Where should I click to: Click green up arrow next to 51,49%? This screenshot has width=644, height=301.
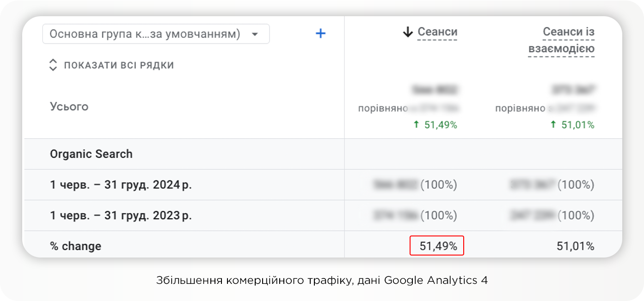pyautogui.click(x=416, y=124)
